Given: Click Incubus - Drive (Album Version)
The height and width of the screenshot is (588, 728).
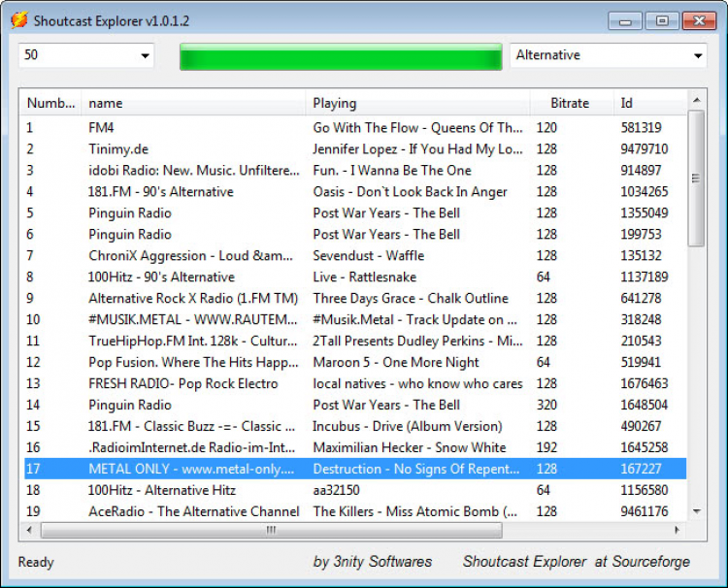Looking at the screenshot, I should [x=407, y=427].
